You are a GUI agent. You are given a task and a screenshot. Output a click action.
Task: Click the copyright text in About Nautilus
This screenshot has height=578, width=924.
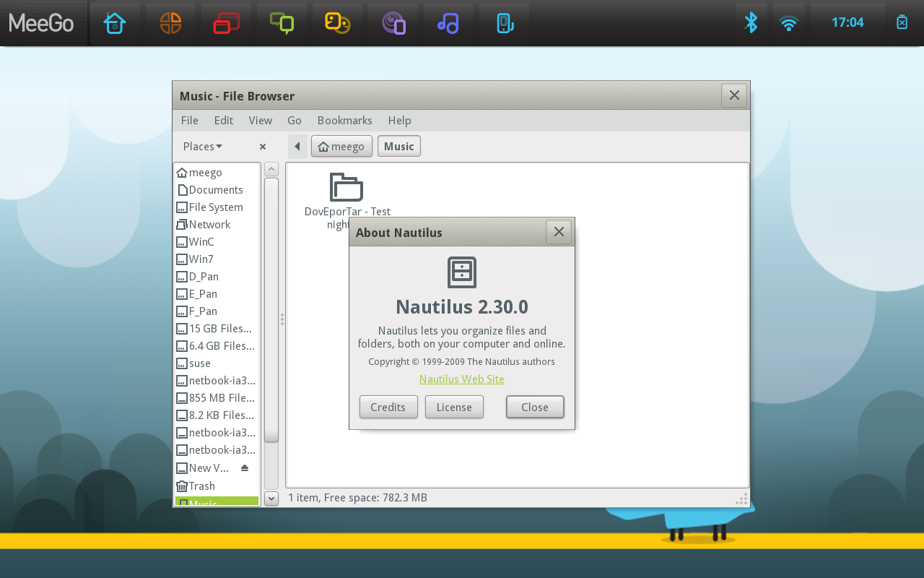click(x=462, y=362)
